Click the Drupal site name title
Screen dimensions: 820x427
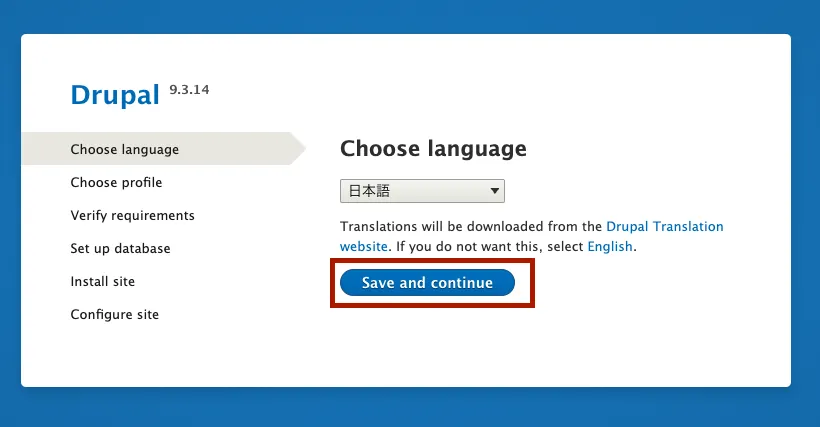click(115, 95)
